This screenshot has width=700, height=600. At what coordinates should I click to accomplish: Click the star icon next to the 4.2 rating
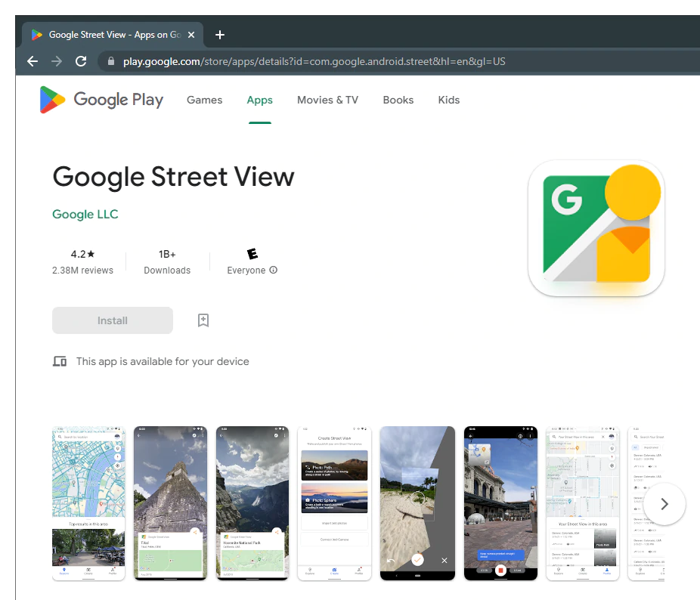pos(91,254)
